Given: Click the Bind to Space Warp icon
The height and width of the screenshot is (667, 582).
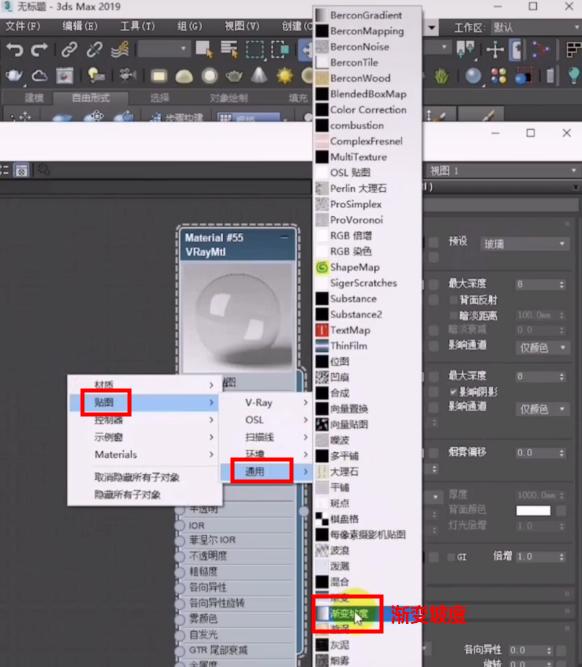Looking at the screenshot, I should pos(120,50).
